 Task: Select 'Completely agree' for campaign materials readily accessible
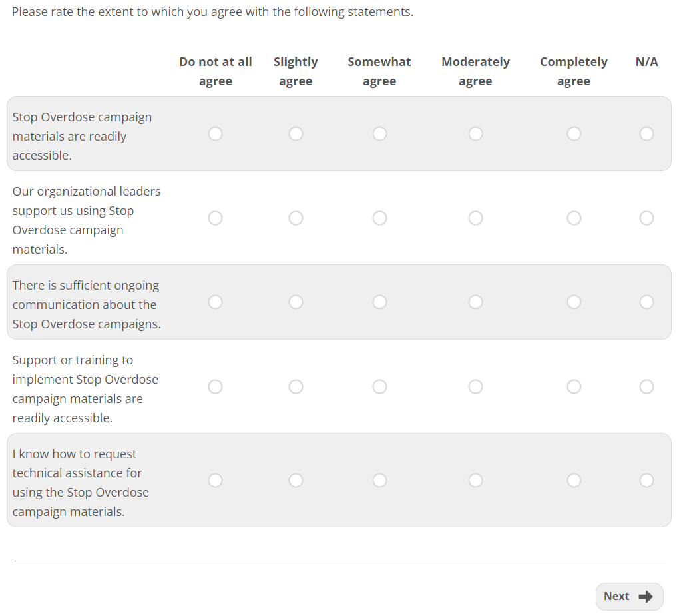click(x=574, y=134)
